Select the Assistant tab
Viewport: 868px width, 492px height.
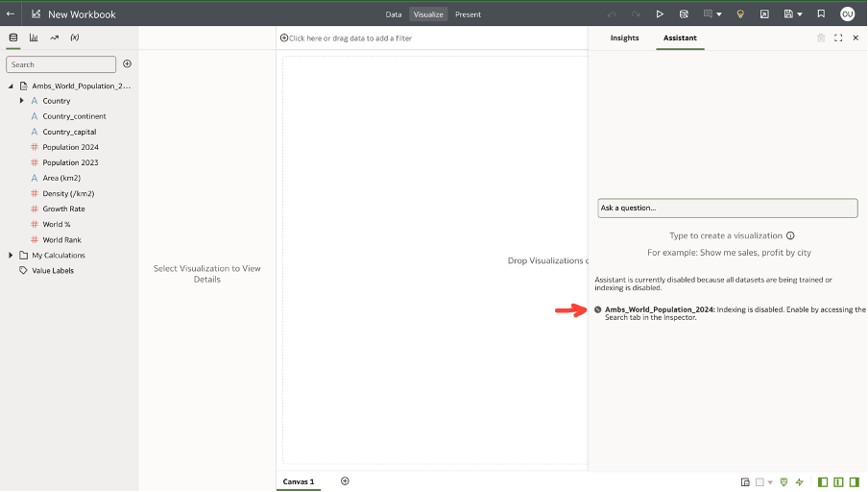point(680,37)
